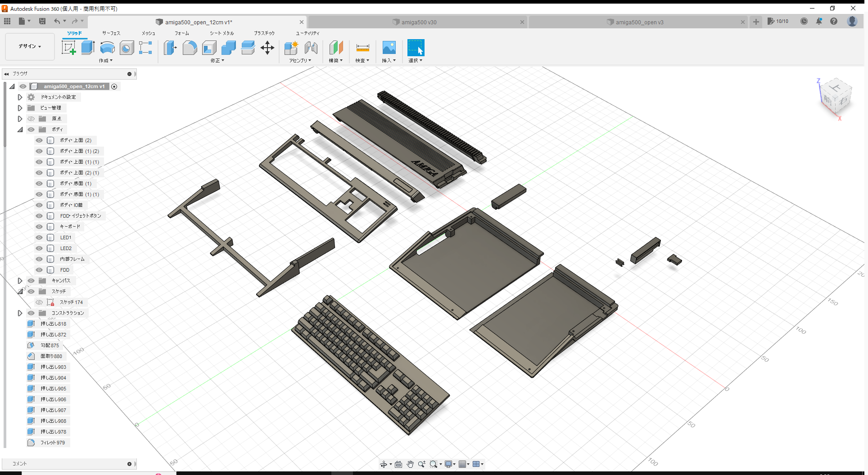The height and width of the screenshot is (475, 868).
Task: Hide the FDD body in the browser
Action: [x=39, y=269]
